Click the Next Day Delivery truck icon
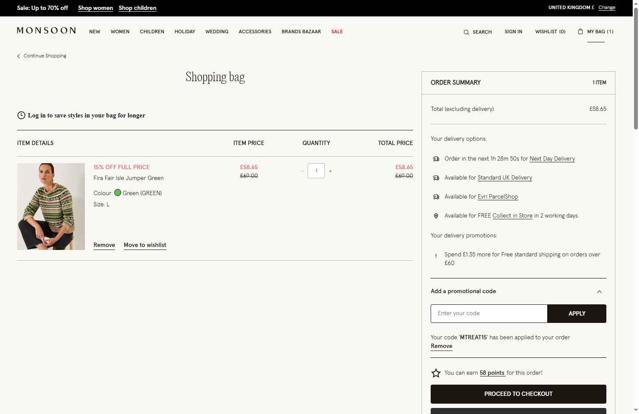Image resolution: width=639 pixels, height=414 pixels. coord(436,159)
